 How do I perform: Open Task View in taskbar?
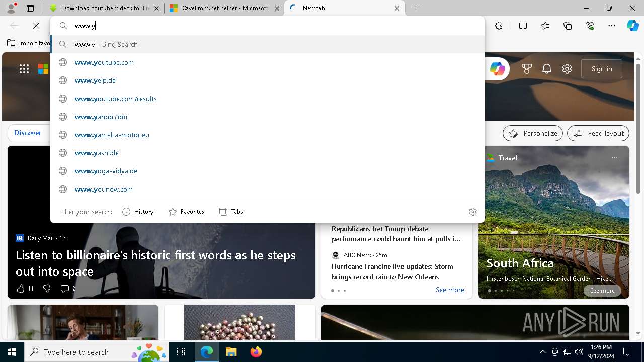[x=181, y=352]
